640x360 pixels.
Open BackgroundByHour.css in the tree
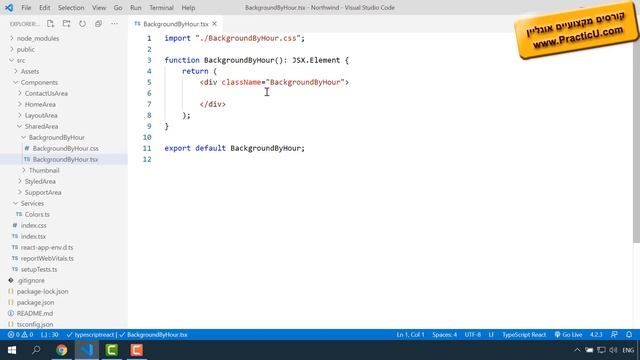click(x=64, y=148)
